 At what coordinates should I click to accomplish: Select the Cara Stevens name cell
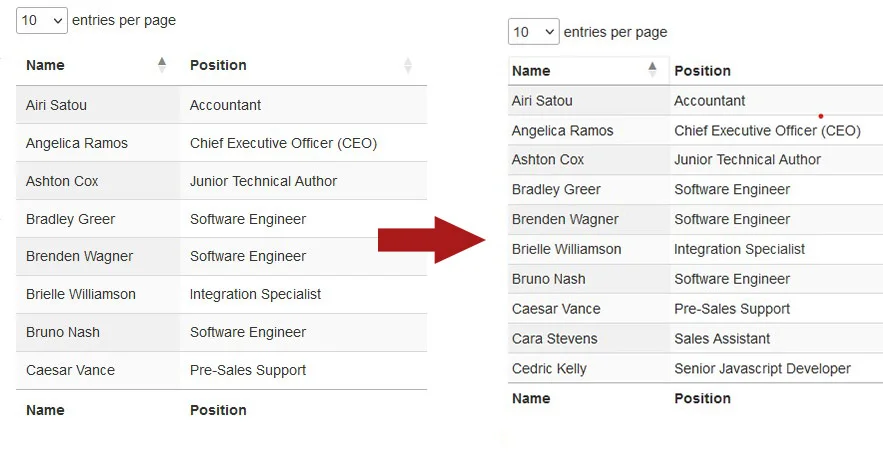pos(554,339)
